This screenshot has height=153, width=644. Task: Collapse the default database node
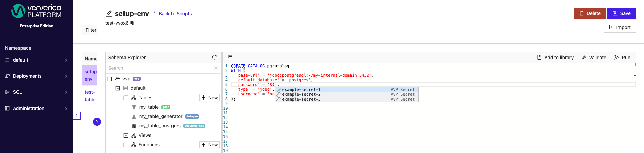pyautogui.click(x=118, y=88)
